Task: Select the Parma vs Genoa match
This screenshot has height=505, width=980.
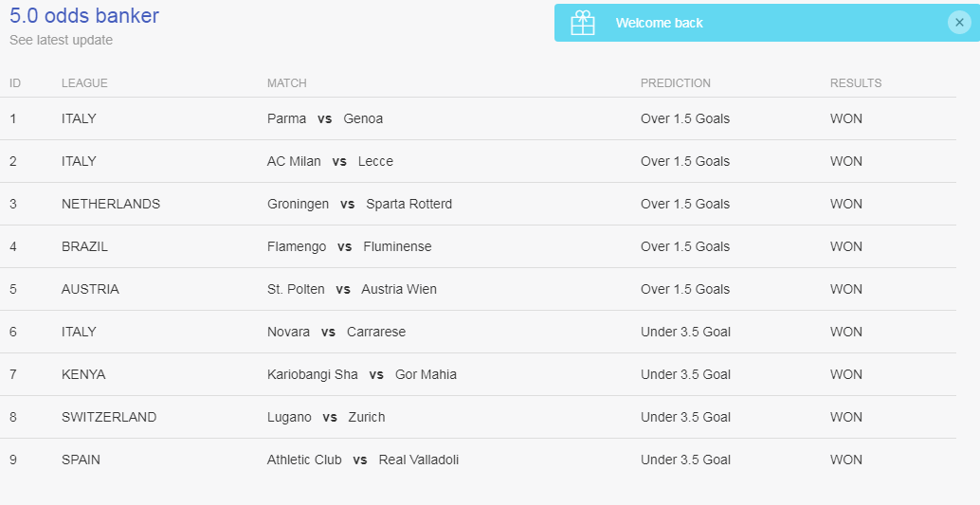Action: (x=325, y=118)
